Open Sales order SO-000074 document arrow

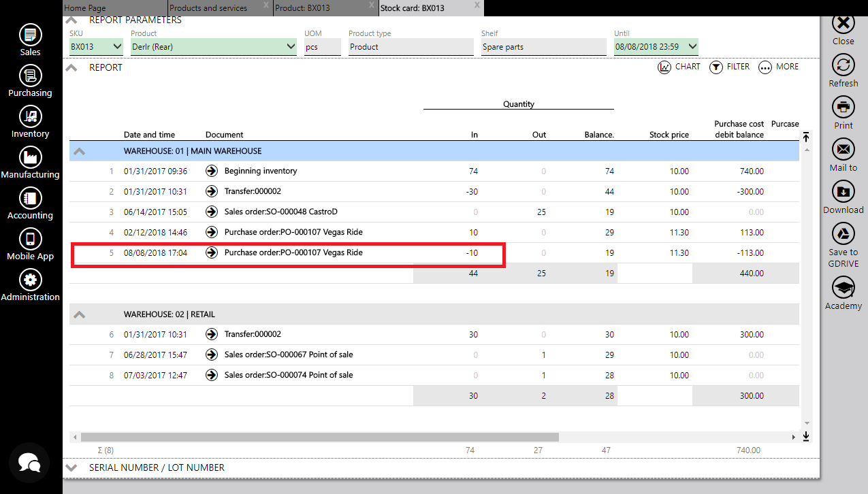[212, 375]
